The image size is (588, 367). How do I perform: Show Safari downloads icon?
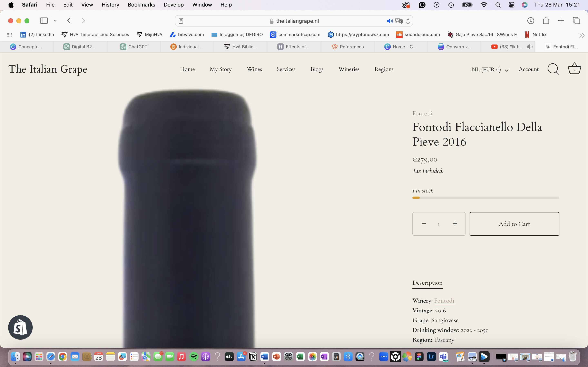tap(531, 21)
